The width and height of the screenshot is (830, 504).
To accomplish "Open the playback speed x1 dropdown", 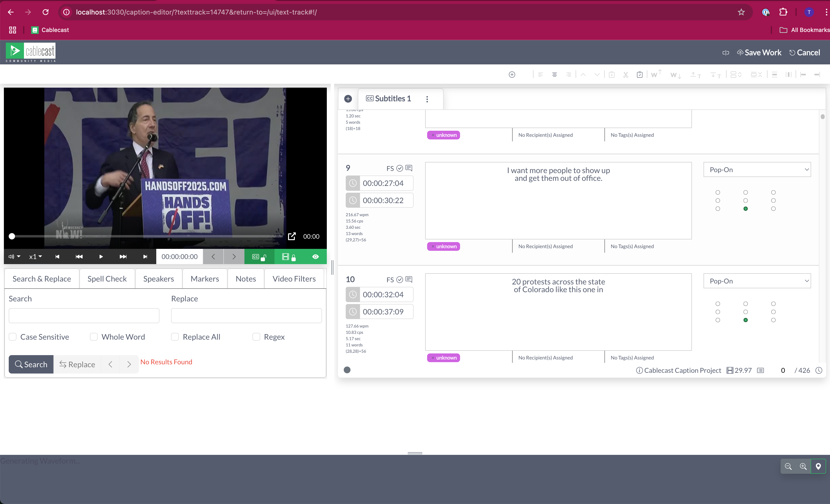I will (35, 257).
